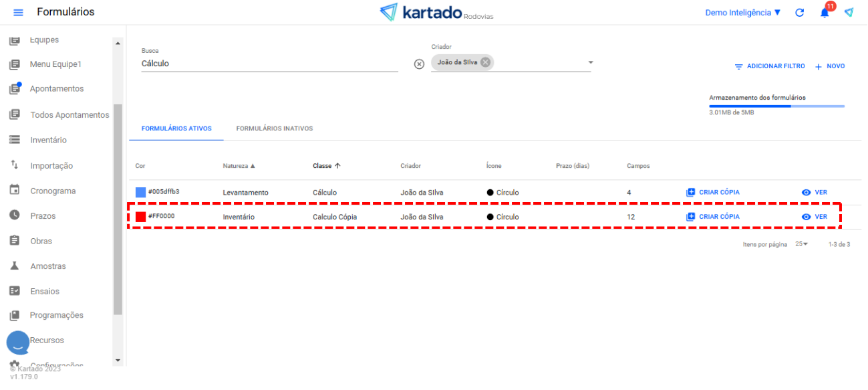Click the Prazos clock icon in sidebar
The image size is (868, 390).
[x=15, y=215]
